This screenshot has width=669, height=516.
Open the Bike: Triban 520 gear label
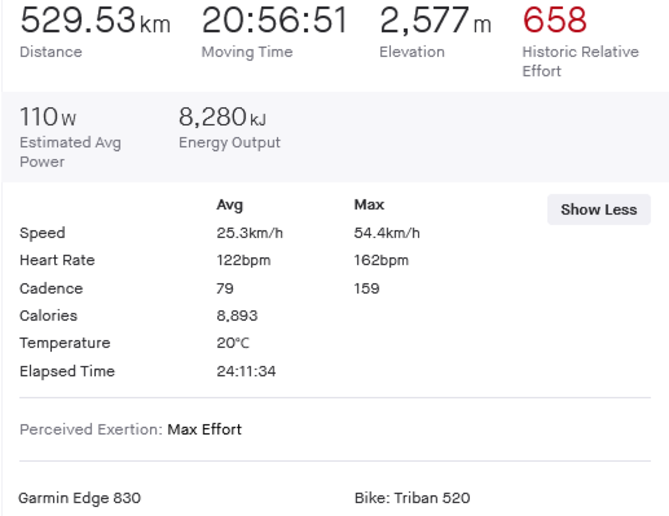412,498
